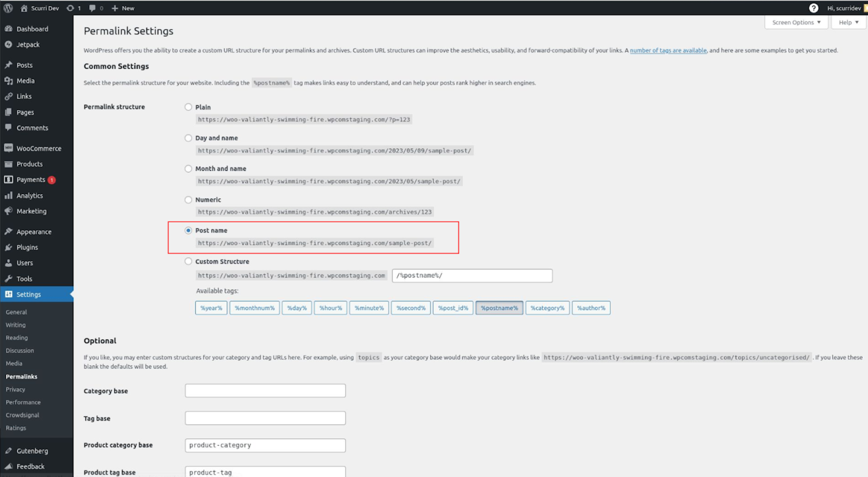Open the 'number of tags are available' link
The height and width of the screenshot is (477, 868).
coord(668,50)
